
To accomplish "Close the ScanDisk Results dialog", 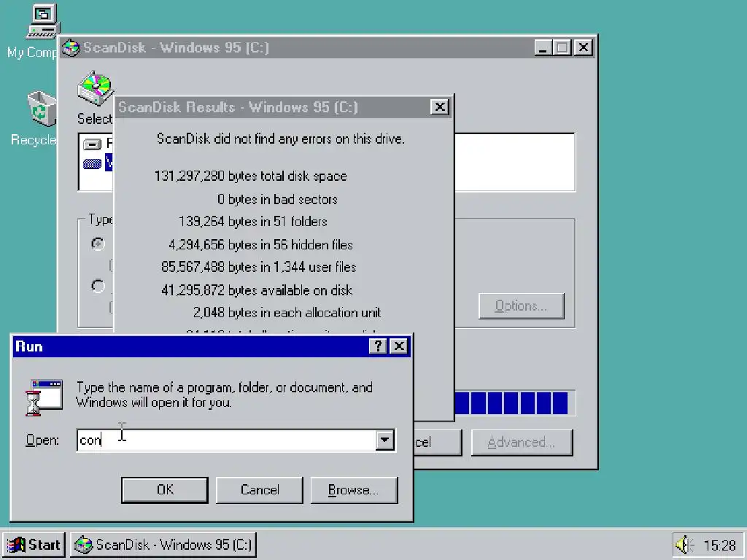I will (x=440, y=106).
